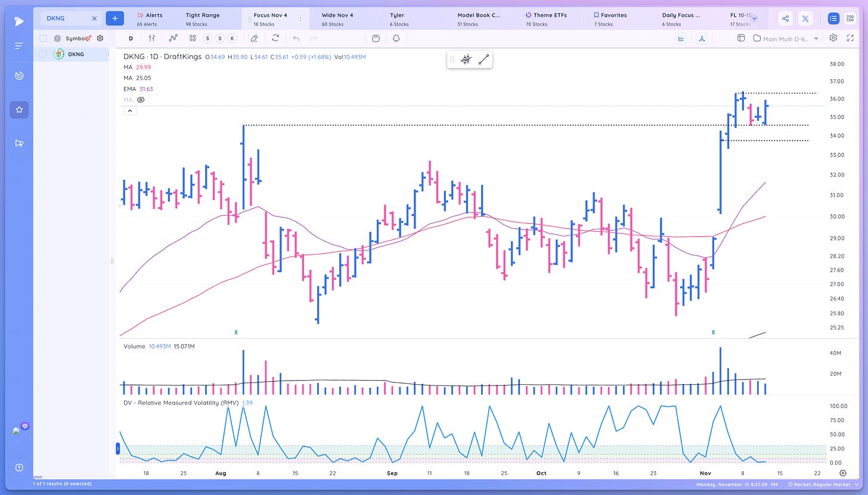Open the D timeframe selector

pos(131,38)
